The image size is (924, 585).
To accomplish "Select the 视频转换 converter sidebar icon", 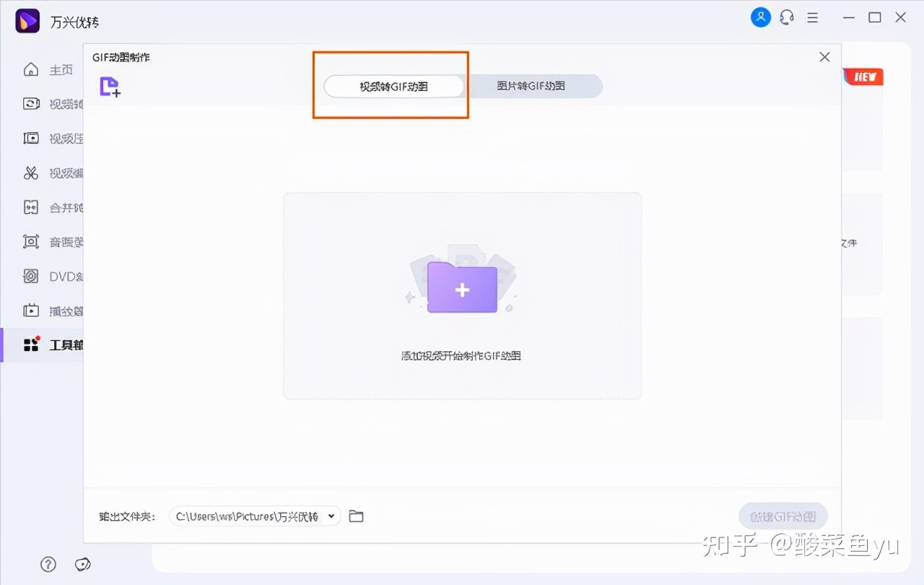I will [x=32, y=103].
